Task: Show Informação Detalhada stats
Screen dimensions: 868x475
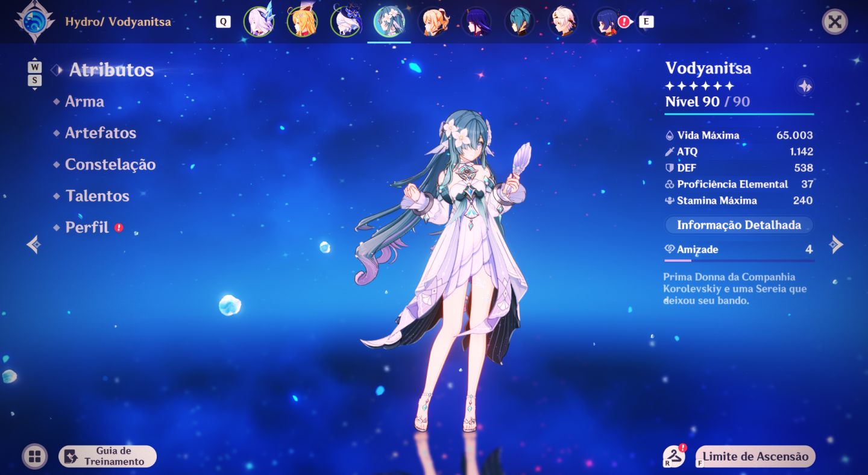Action: (739, 225)
